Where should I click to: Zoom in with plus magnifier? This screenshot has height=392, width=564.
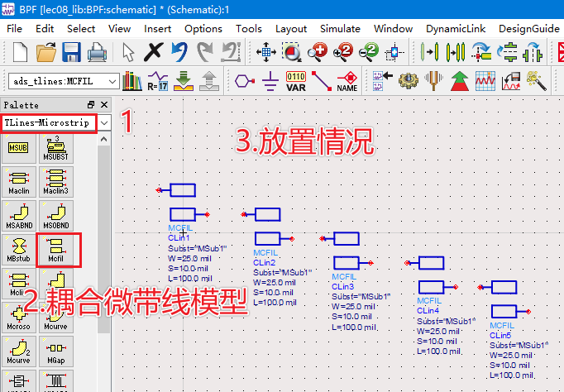coord(318,52)
